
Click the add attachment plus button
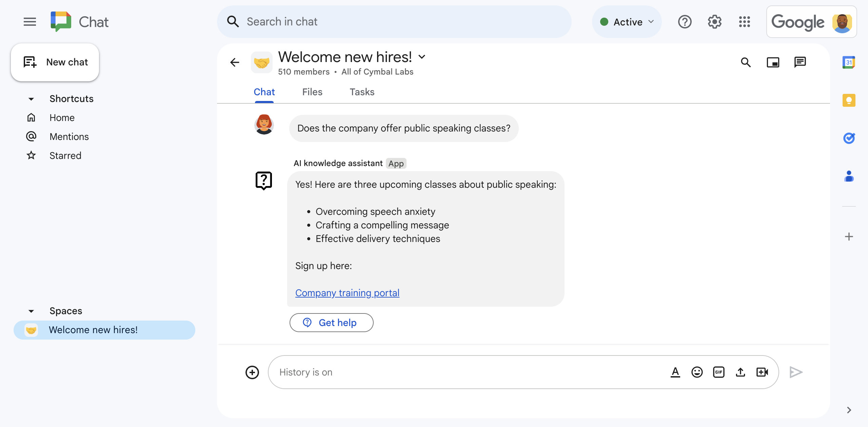pos(252,372)
